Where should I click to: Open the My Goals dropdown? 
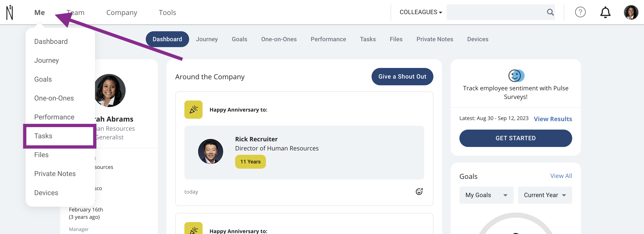pyautogui.click(x=486, y=195)
